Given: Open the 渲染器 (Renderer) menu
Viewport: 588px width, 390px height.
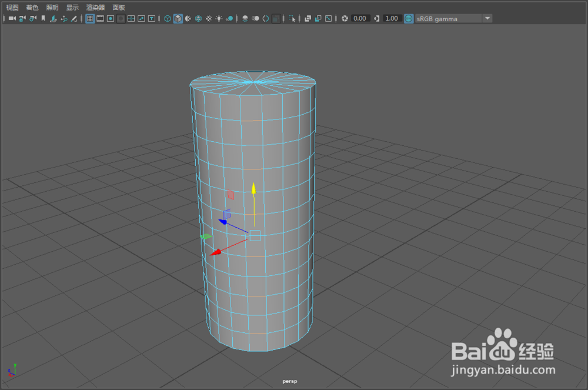Looking at the screenshot, I should (x=96, y=8).
